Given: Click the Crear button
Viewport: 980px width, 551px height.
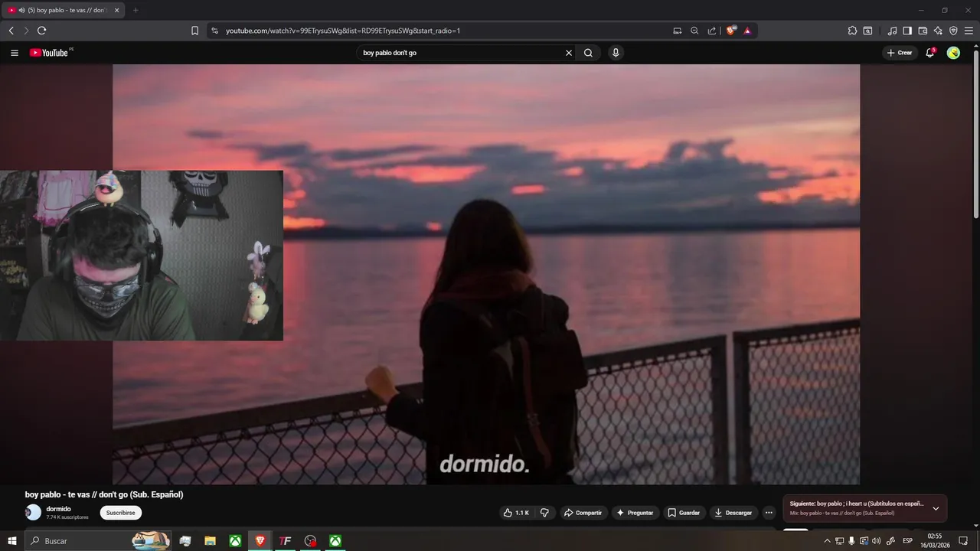Looking at the screenshot, I should click(x=900, y=53).
